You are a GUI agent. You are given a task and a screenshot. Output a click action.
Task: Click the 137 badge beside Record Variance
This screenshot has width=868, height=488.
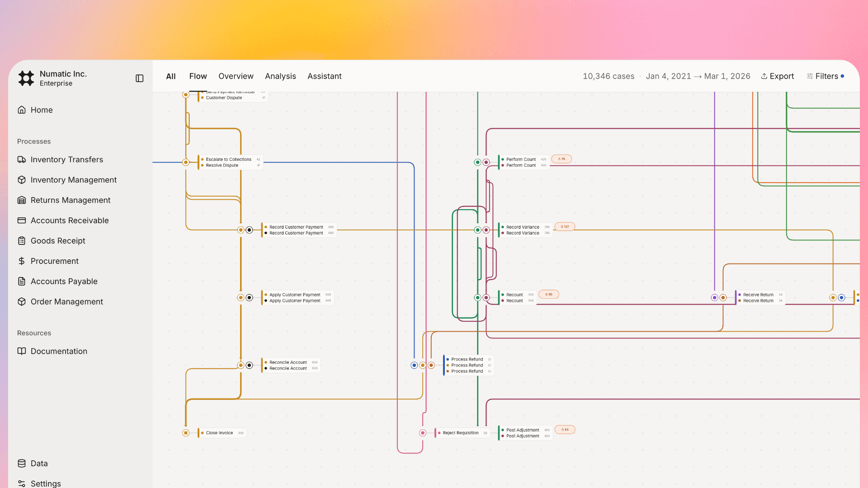click(565, 227)
